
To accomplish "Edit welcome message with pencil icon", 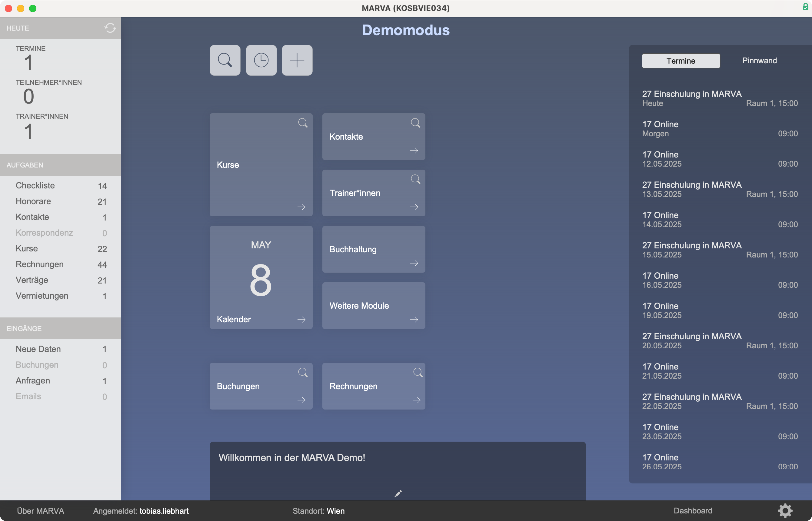I will point(398,494).
